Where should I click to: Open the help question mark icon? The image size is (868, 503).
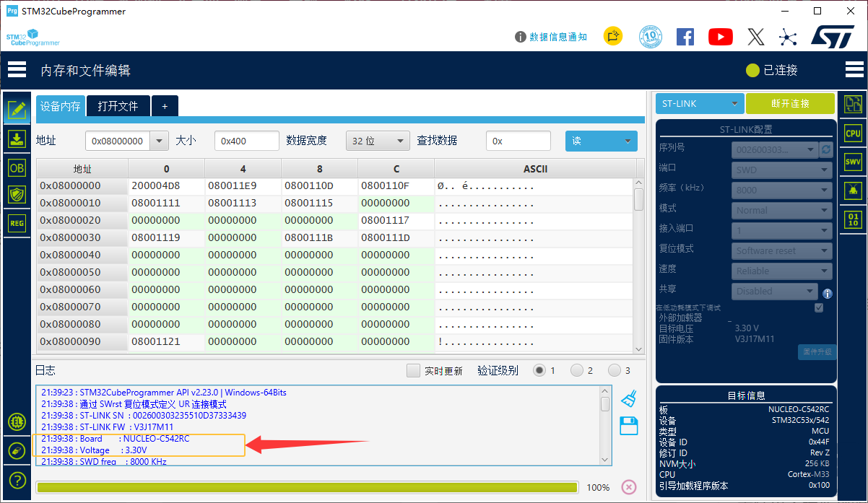[x=17, y=480]
